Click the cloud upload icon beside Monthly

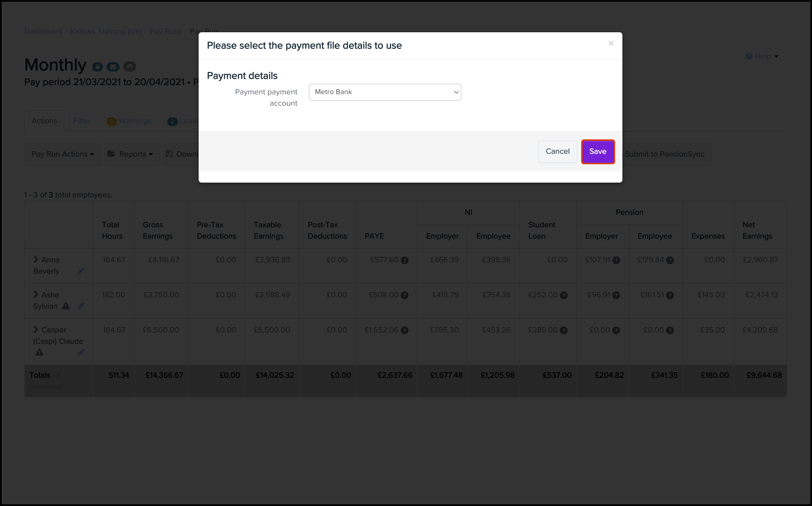point(129,66)
